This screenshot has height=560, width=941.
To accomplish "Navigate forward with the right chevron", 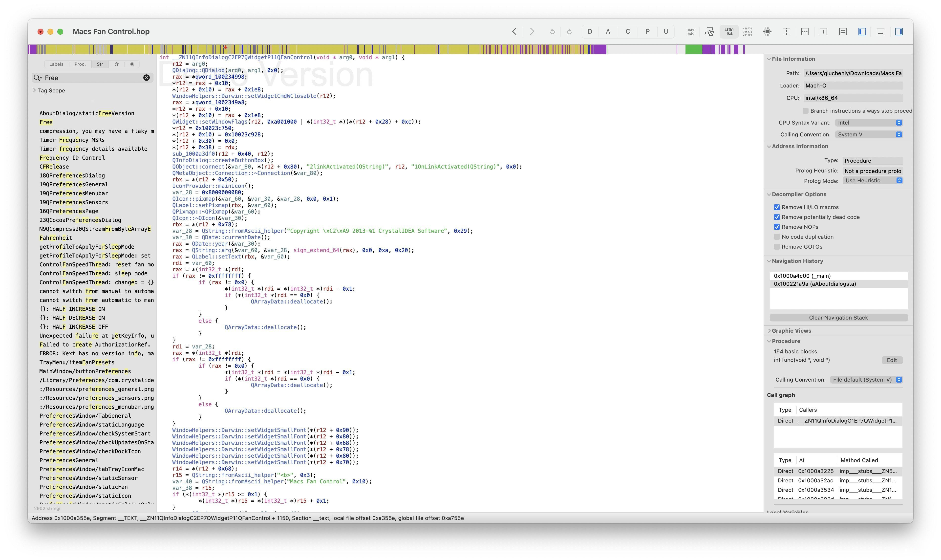I will [x=532, y=32].
